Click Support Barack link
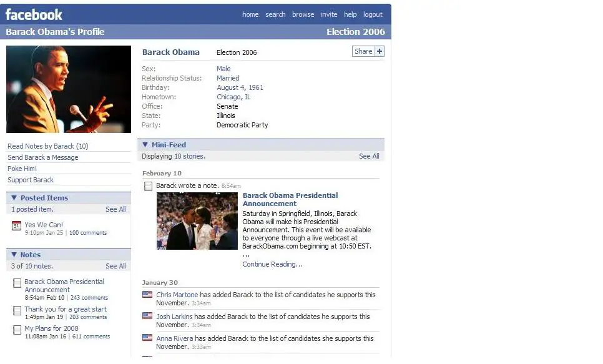603x364 pixels. point(31,180)
